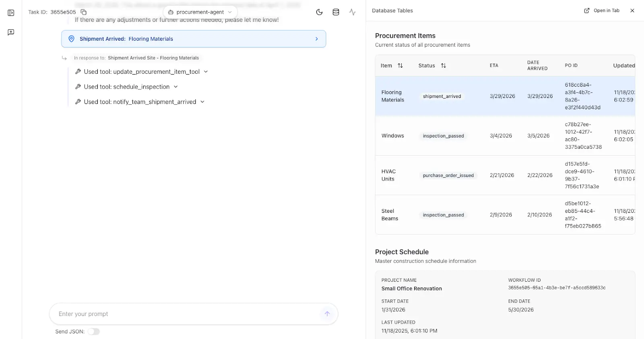Close the Database Tables panel

[632, 10]
